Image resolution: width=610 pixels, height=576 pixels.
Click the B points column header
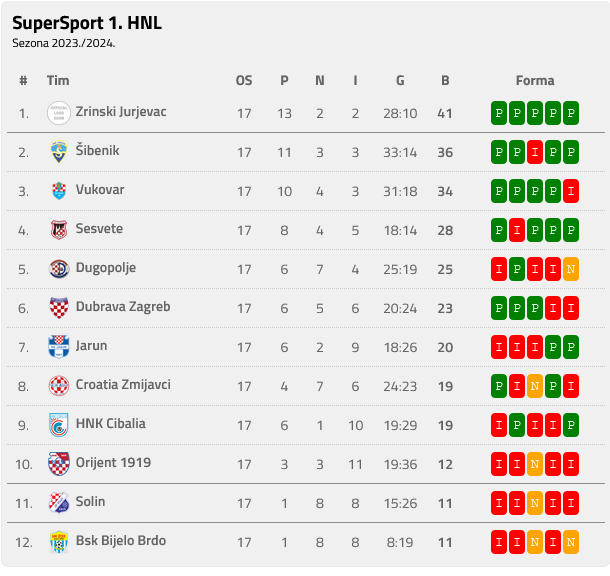(x=445, y=81)
